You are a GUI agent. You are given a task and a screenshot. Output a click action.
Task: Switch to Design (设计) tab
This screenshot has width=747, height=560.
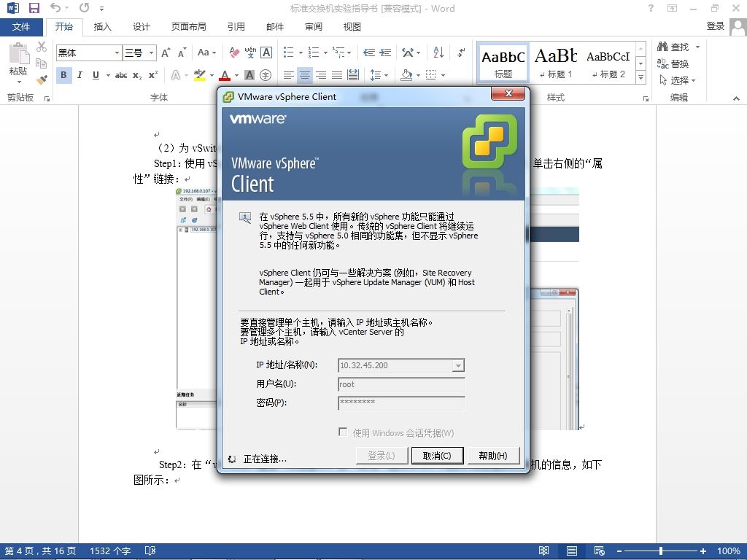pos(141,27)
